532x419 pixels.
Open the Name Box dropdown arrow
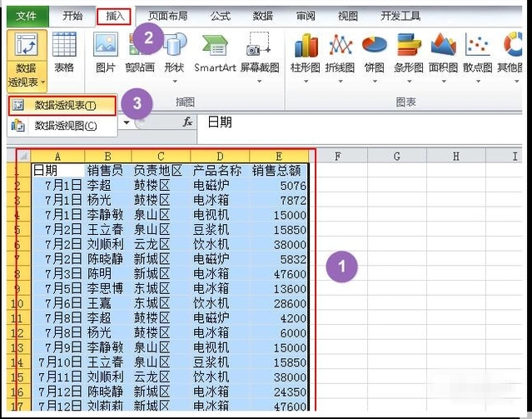pyautogui.click(x=127, y=122)
